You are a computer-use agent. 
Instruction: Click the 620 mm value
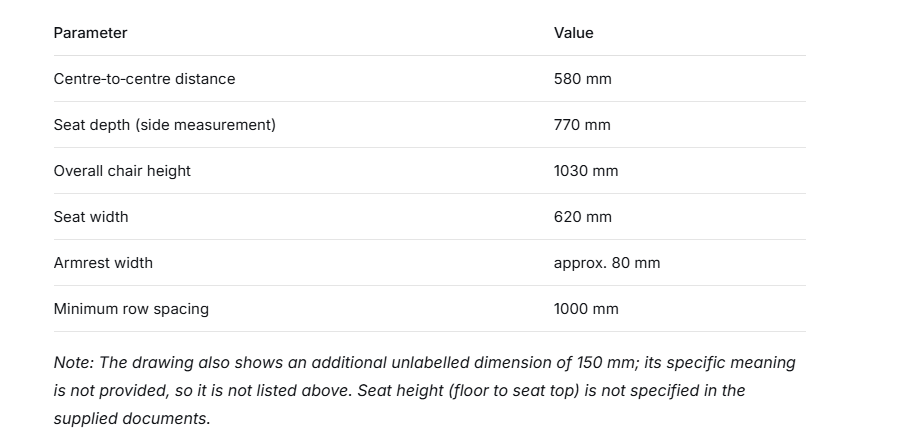[583, 217]
